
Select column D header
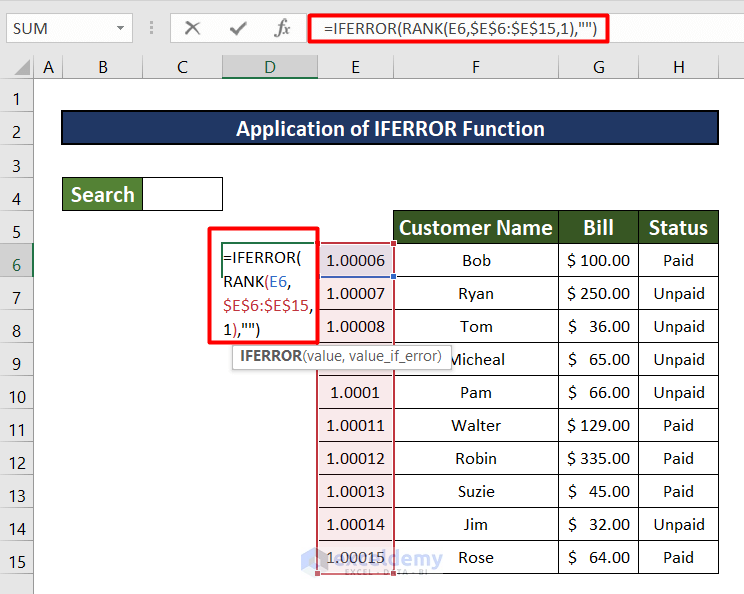[x=270, y=67]
